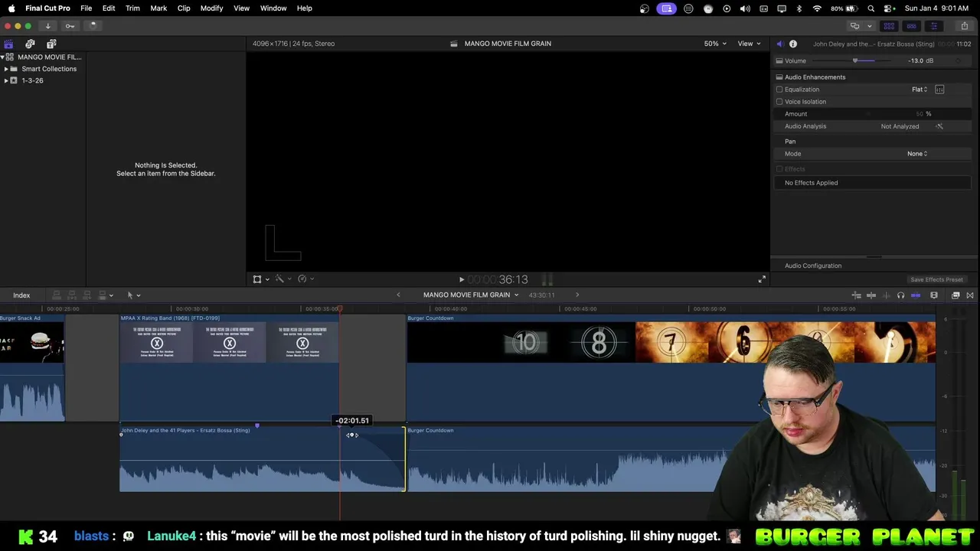Toggle the Browser panel grid icon
Viewport: 980px width, 551px height.
coord(889,25)
